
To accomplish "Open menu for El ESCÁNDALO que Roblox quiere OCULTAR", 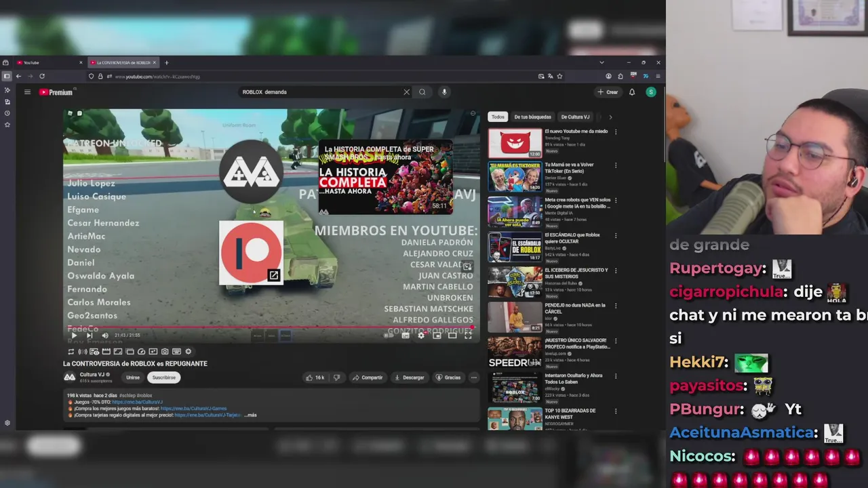I will tap(616, 236).
